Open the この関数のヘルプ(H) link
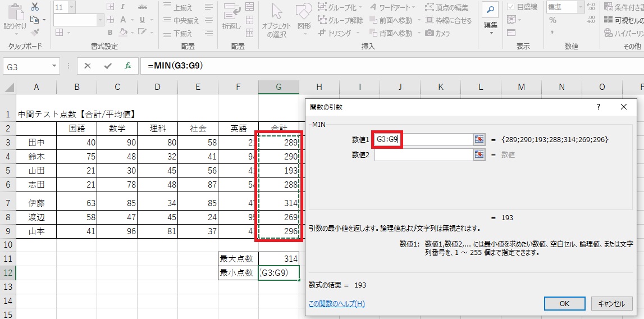The width and height of the screenshot is (644, 319). click(337, 304)
